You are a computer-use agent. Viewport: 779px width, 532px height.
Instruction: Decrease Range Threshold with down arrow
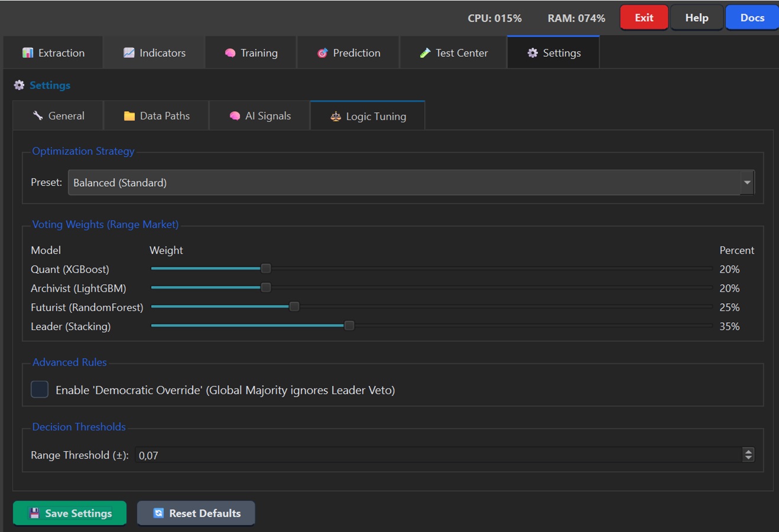(748, 458)
